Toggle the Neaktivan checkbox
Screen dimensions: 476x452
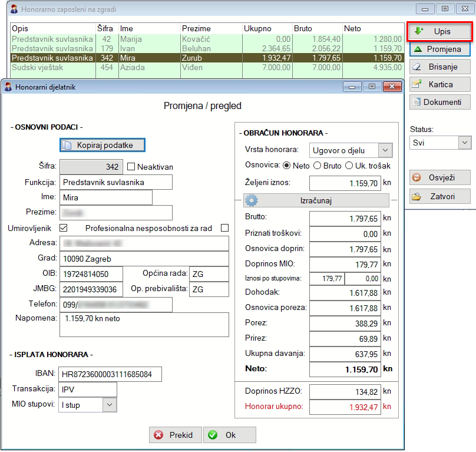pos(131,167)
